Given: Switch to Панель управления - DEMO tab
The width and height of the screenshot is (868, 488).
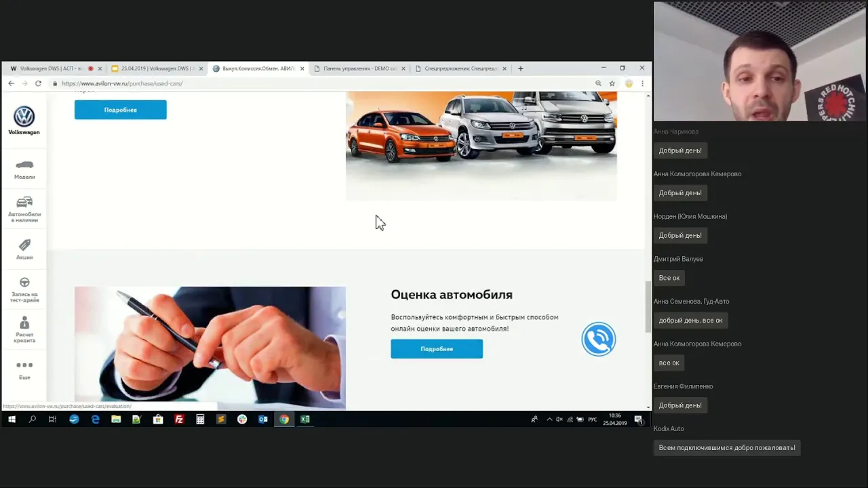Looking at the screenshot, I should (x=359, y=68).
